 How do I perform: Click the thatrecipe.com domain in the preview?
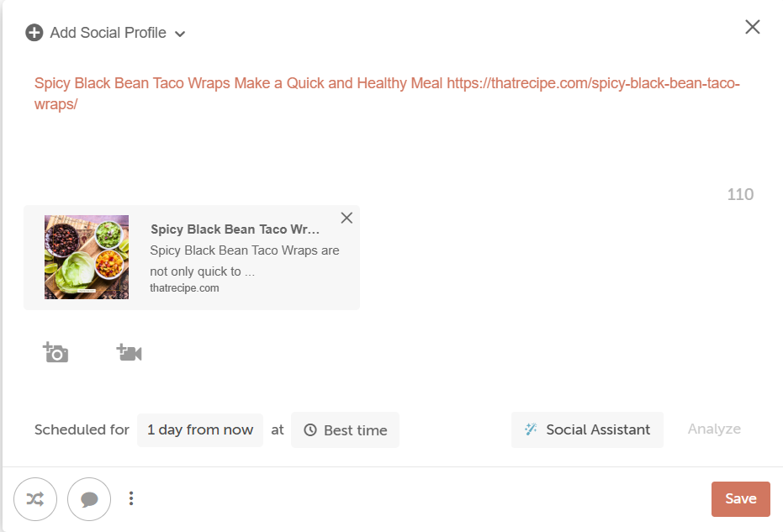pos(184,287)
